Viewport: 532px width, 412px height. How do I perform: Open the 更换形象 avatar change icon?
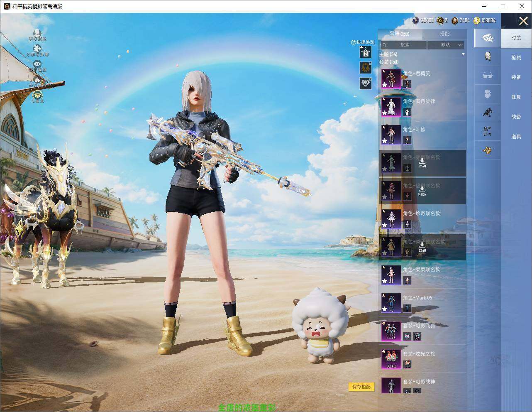37,33
